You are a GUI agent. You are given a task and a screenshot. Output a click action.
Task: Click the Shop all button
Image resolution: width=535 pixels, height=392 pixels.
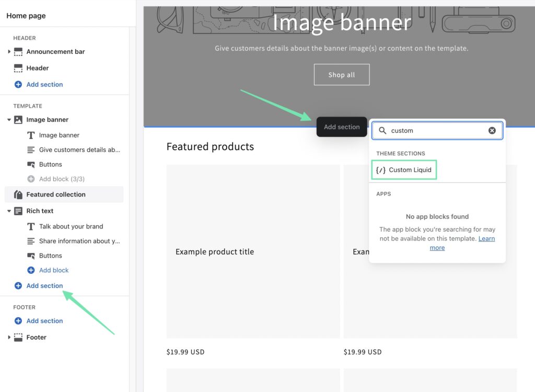341,74
